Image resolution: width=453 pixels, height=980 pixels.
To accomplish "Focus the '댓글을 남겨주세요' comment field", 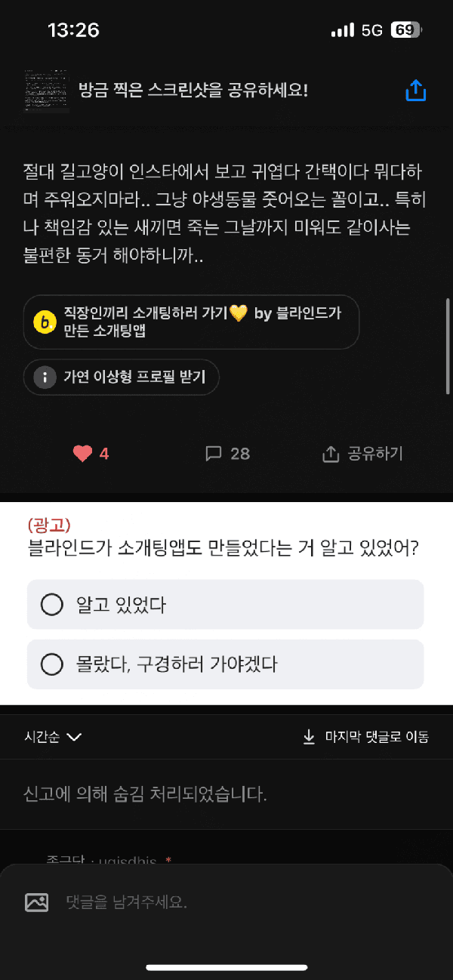I will tap(226, 901).
